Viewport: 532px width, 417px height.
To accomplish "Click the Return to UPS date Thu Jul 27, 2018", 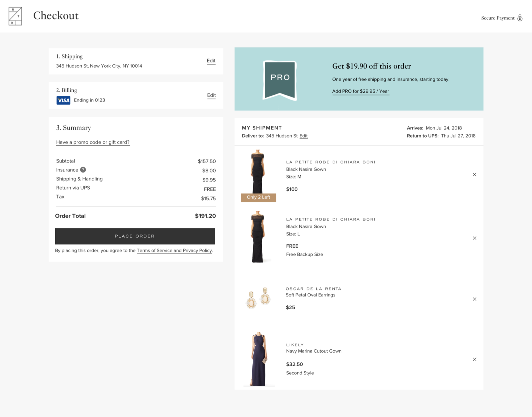I will tap(458, 136).
